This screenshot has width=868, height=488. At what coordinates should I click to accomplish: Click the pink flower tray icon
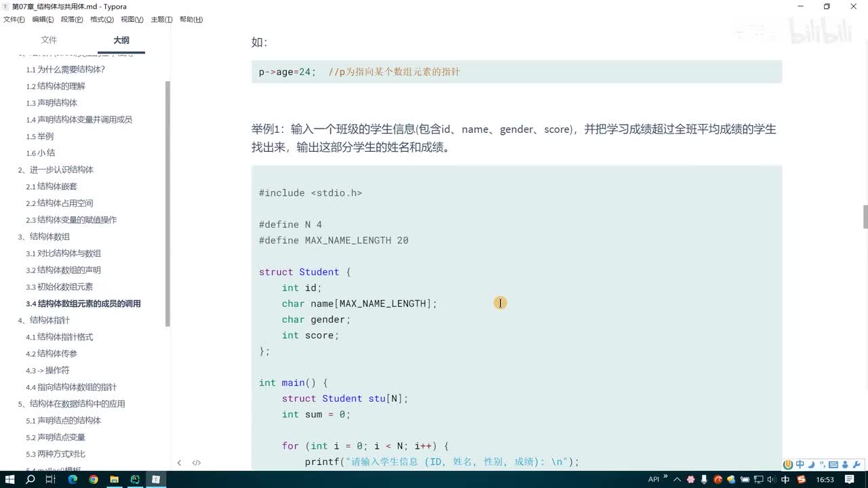coord(691,479)
